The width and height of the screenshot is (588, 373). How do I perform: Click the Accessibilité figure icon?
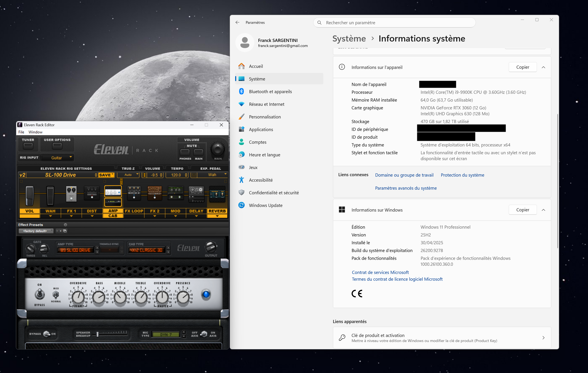tap(241, 180)
